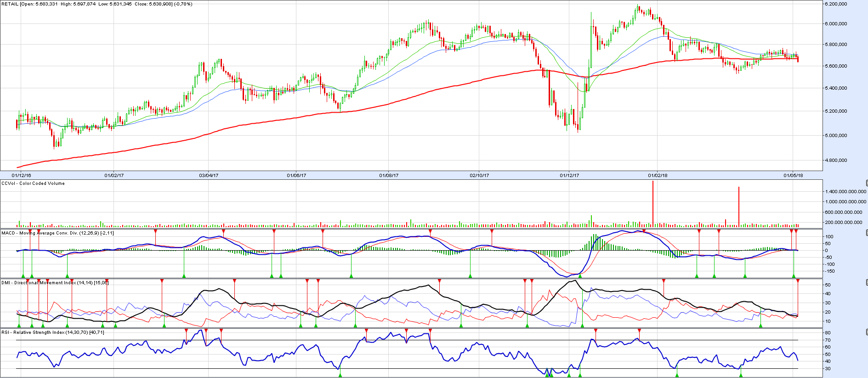Viewport: 868px width, 378px height.
Task: Click the 200.000.000.000 volume axis label
Action: tap(844, 222)
